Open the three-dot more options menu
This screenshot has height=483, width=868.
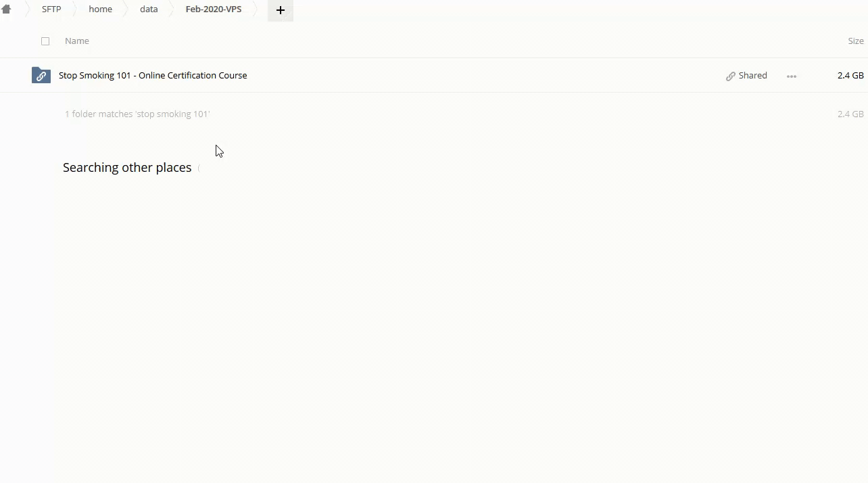[x=791, y=76]
